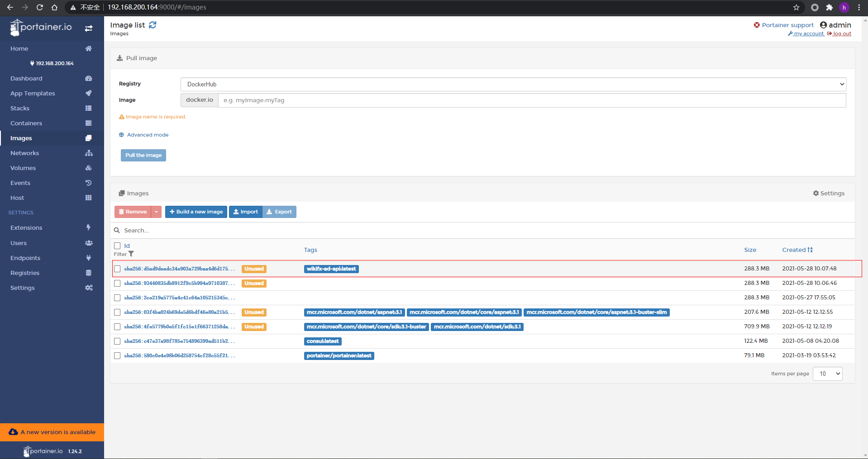Screen dimensions: 868x459
Task: Go to Containers in the sidebar
Action: pos(52,123)
